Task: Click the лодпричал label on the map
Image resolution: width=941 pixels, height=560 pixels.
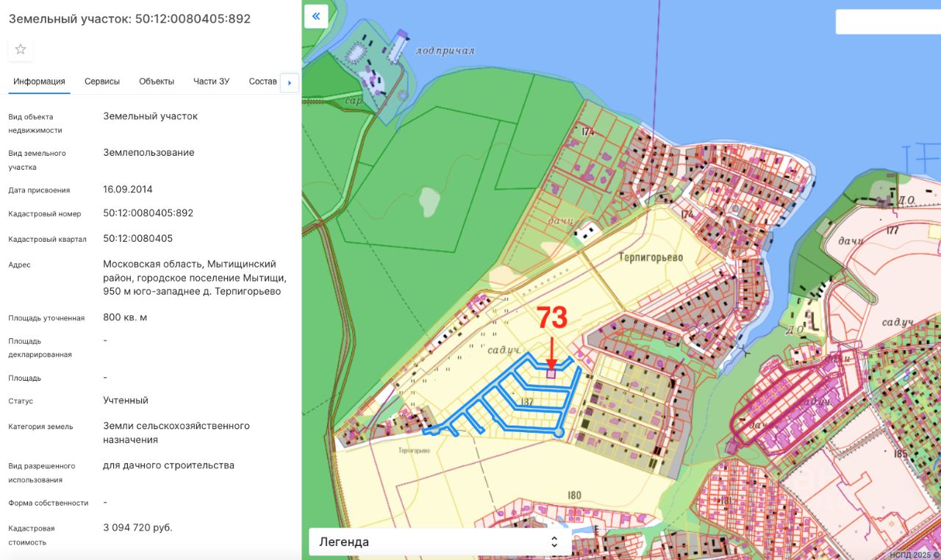Action: coord(445,51)
